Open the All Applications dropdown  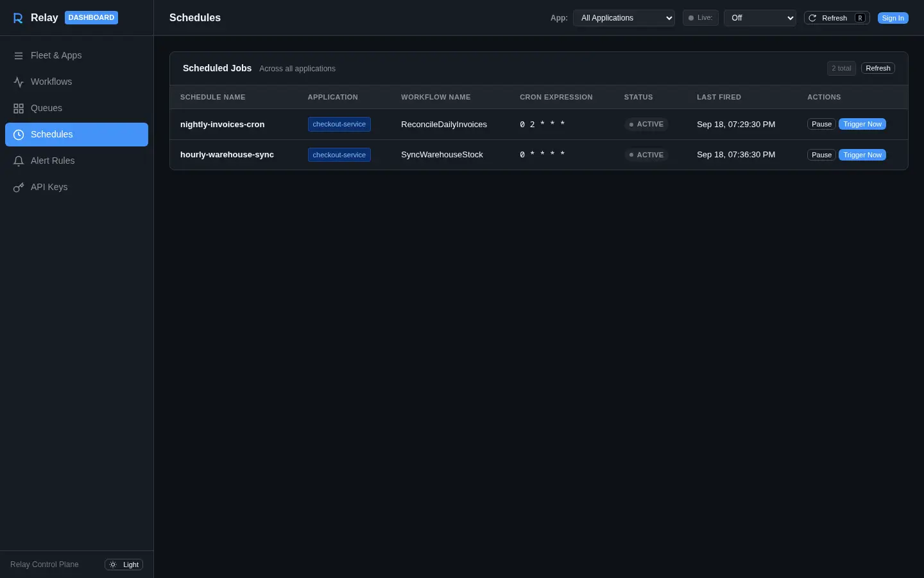(x=624, y=18)
